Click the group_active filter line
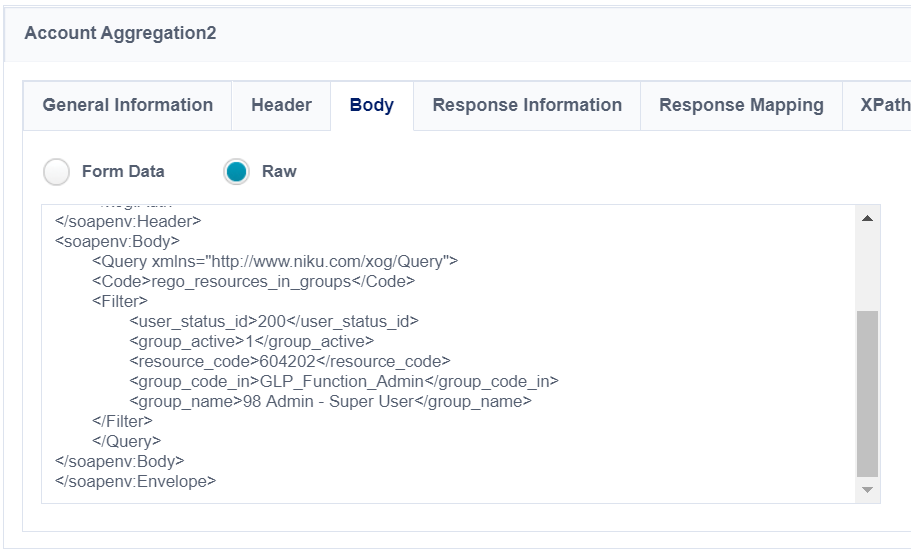 [x=251, y=341]
